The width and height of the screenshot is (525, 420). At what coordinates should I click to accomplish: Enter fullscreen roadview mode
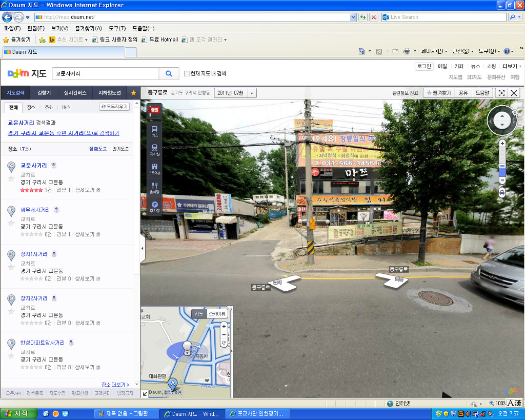pyautogui.click(x=501, y=93)
